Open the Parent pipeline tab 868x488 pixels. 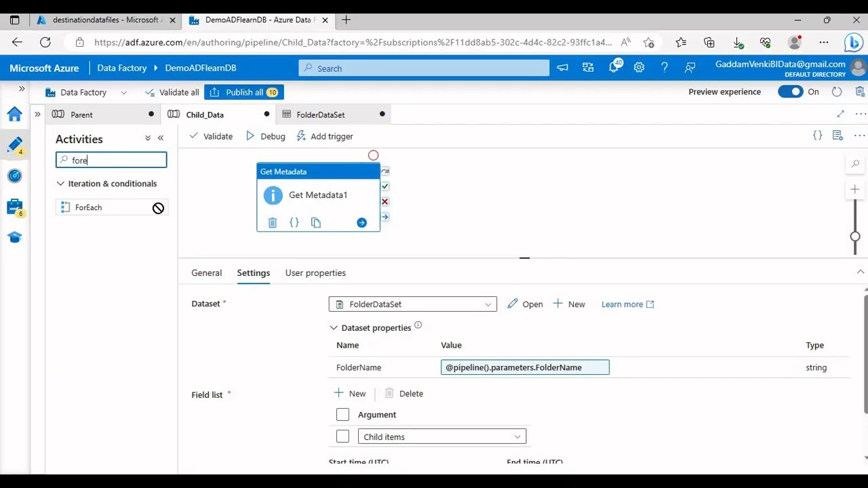103,115
